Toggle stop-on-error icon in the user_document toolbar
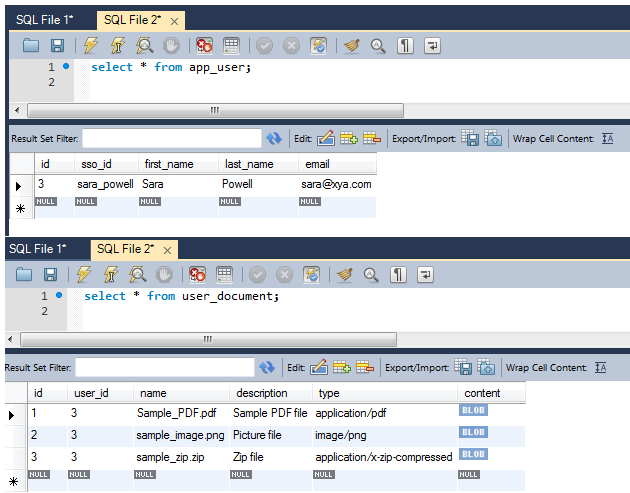630x493 pixels. click(x=197, y=275)
